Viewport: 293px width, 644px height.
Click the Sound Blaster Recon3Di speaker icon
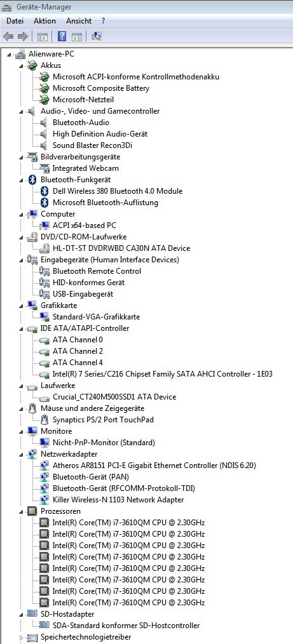pyautogui.click(x=45, y=145)
